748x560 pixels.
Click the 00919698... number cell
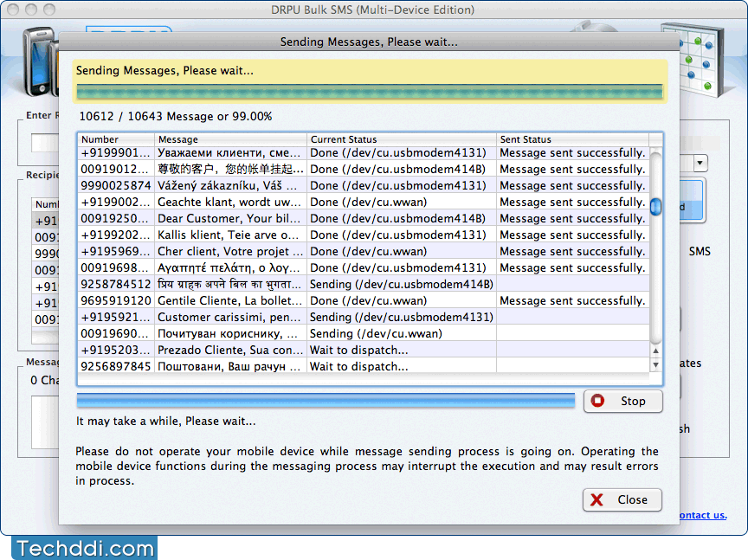116,268
